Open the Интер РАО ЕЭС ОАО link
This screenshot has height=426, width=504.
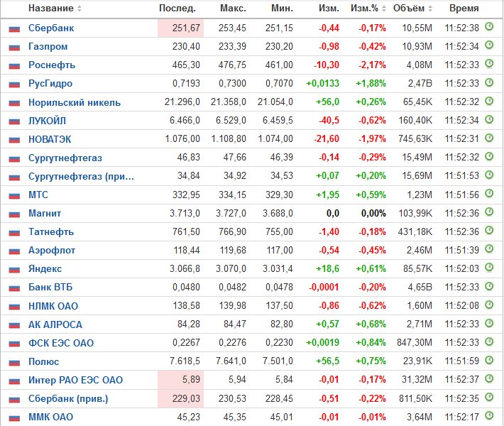point(75,380)
